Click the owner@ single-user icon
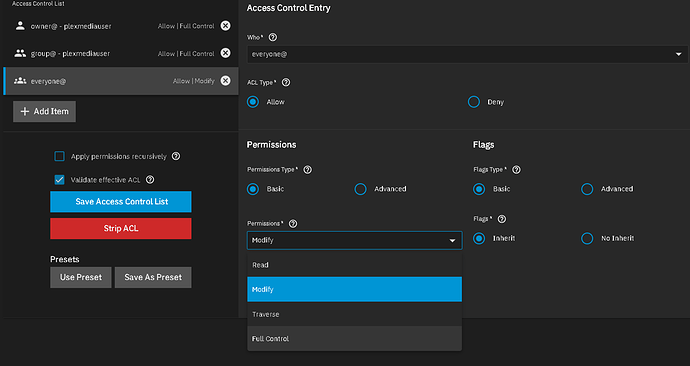The width and height of the screenshot is (690, 366). coord(20,26)
